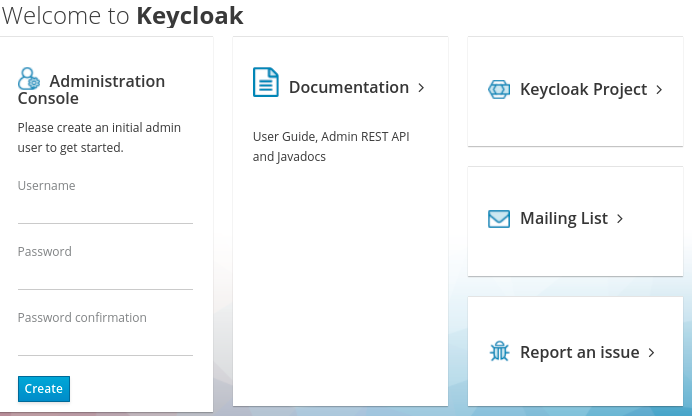
Task: Click the Administration Console user icon
Action: click(x=29, y=80)
